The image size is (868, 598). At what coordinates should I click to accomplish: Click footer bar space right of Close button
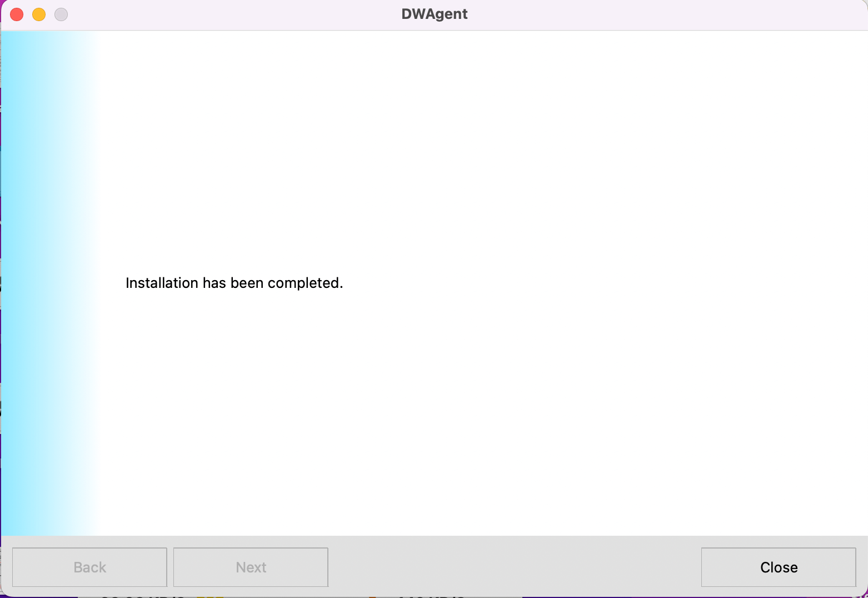pyautogui.click(x=861, y=567)
